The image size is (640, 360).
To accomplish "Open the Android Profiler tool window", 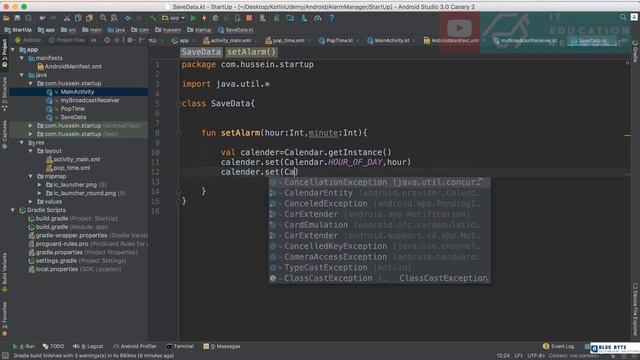I will pyautogui.click(x=135, y=346).
